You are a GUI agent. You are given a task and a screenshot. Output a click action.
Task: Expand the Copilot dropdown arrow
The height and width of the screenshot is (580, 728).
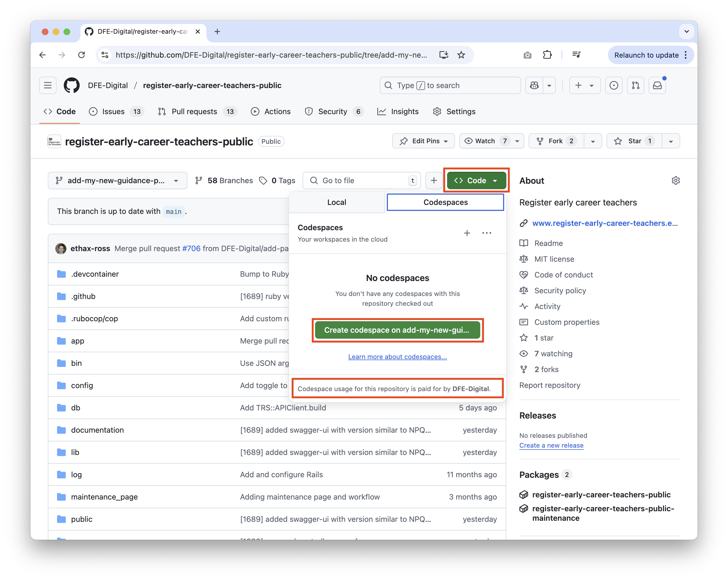[549, 85]
